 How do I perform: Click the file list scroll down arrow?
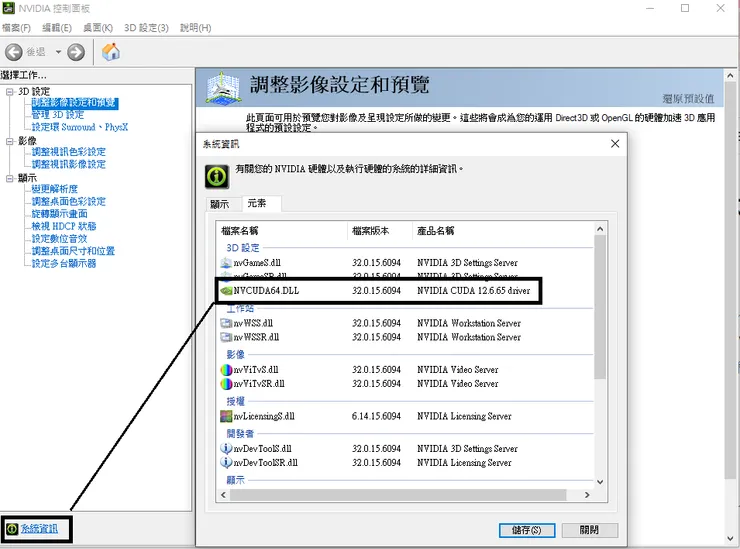pyautogui.click(x=600, y=482)
